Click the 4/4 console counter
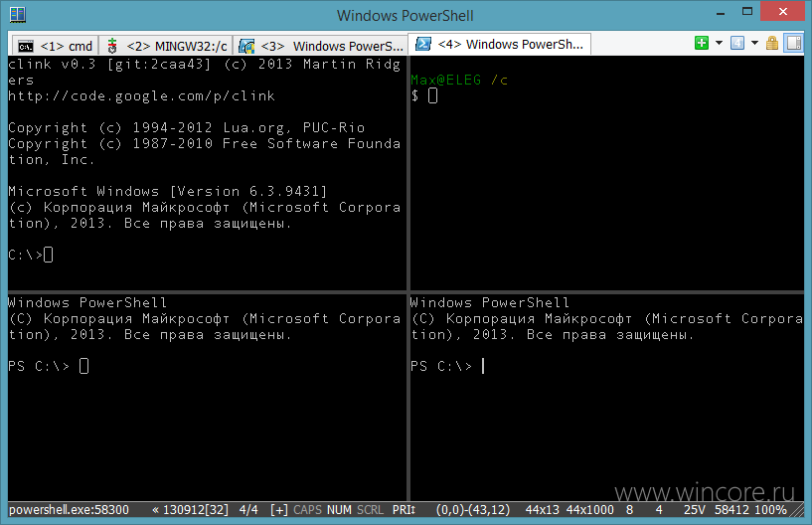The image size is (812, 525). [x=248, y=510]
